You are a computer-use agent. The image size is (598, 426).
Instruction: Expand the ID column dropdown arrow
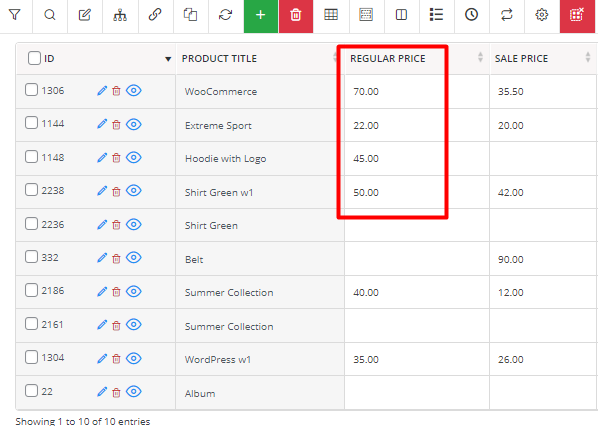(168, 59)
